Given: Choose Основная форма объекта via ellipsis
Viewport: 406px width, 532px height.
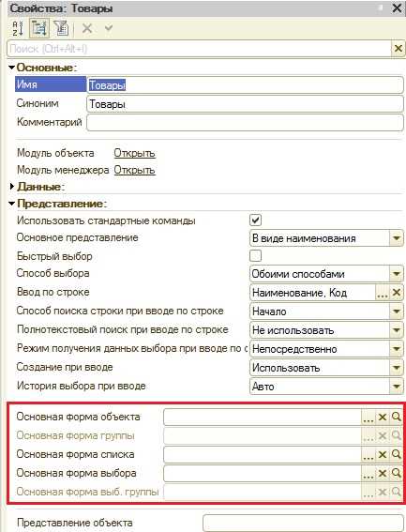Looking at the screenshot, I should [368, 418].
